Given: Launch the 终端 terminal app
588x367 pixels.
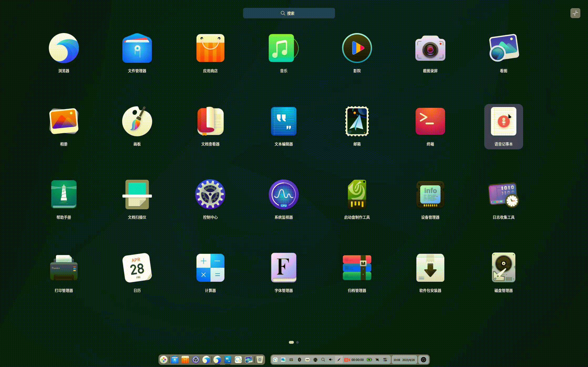Looking at the screenshot, I should tap(430, 122).
